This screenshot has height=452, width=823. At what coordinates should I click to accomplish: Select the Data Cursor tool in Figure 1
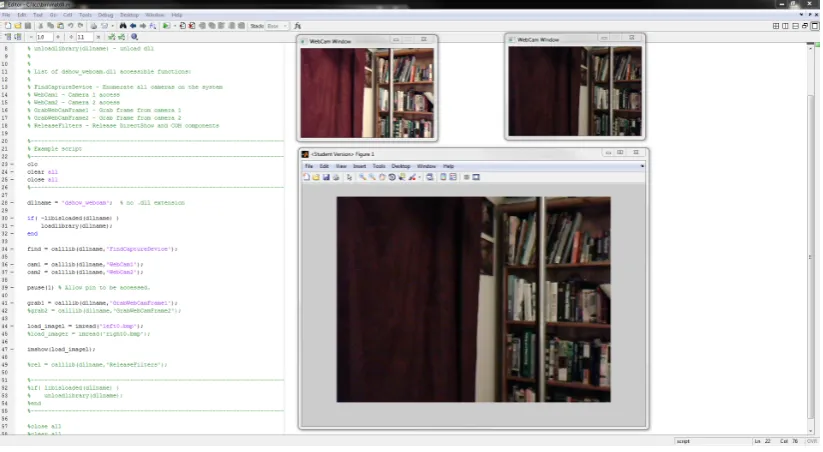click(402, 177)
